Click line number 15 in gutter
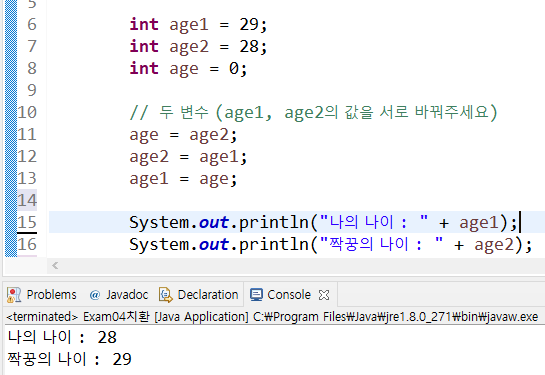This screenshot has width=545, height=375. [x=27, y=222]
